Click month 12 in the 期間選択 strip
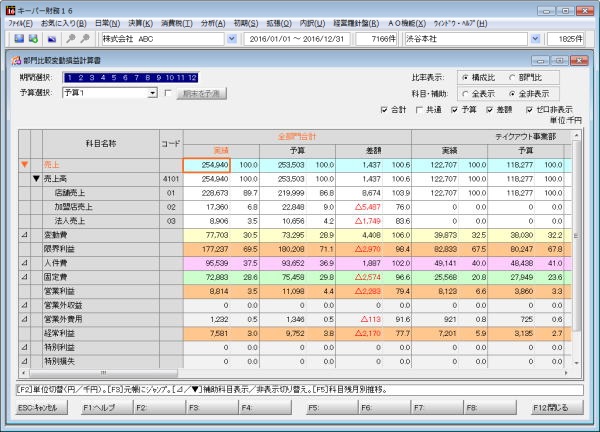600x432 pixels. [x=192, y=78]
